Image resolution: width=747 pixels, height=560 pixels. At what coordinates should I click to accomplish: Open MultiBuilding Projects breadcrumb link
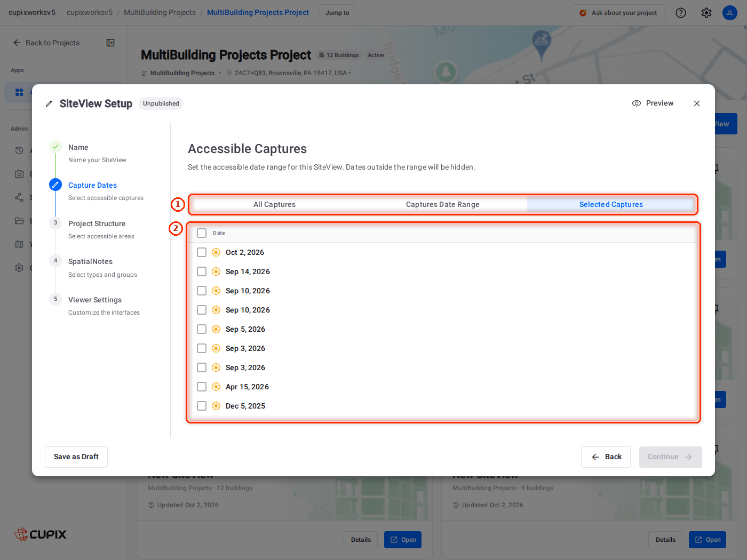160,12
